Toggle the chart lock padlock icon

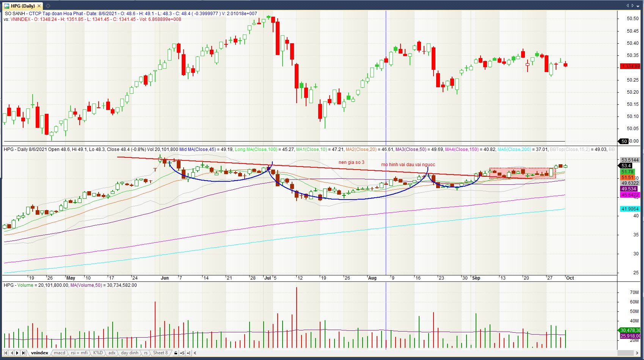pyautogui.click(x=176, y=353)
